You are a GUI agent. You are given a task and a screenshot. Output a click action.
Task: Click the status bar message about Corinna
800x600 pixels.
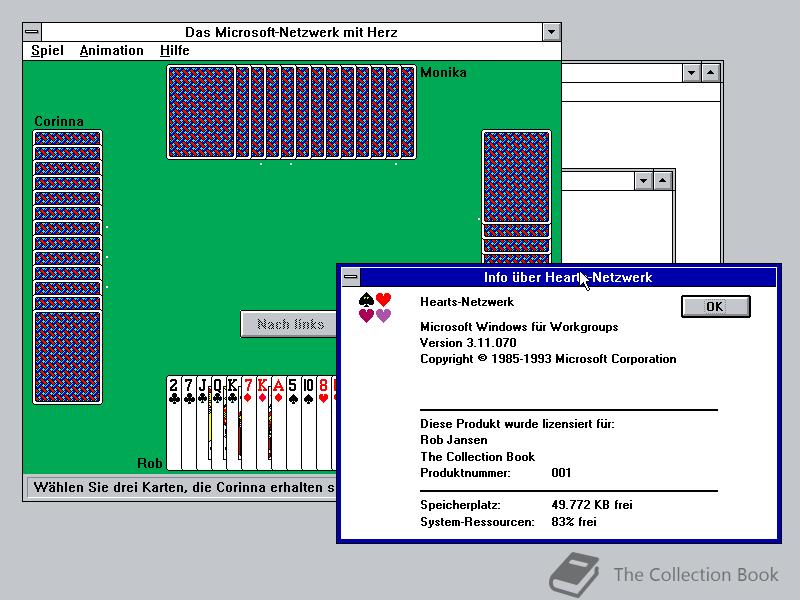184,487
